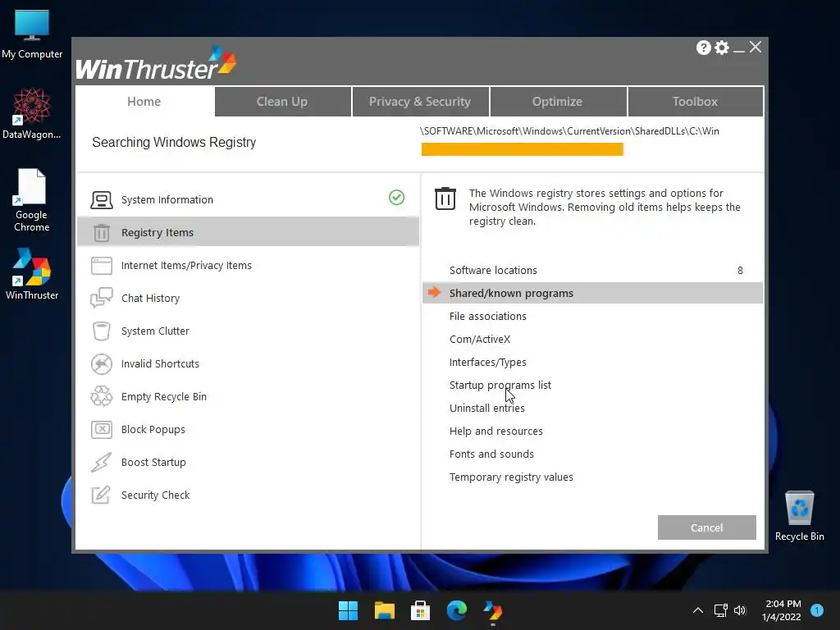Click the Help and resources row
Screen dimensions: 840x630
(x=592, y=431)
